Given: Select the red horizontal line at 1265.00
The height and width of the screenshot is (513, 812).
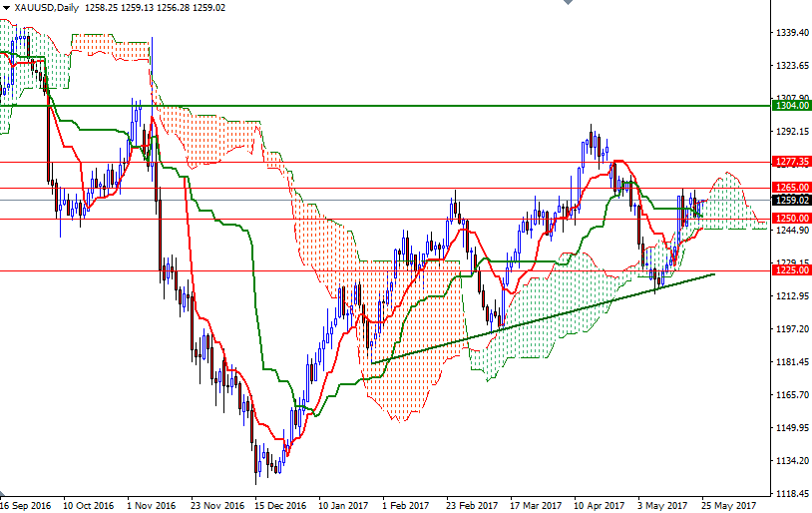Looking at the screenshot, I should (385, 188).
